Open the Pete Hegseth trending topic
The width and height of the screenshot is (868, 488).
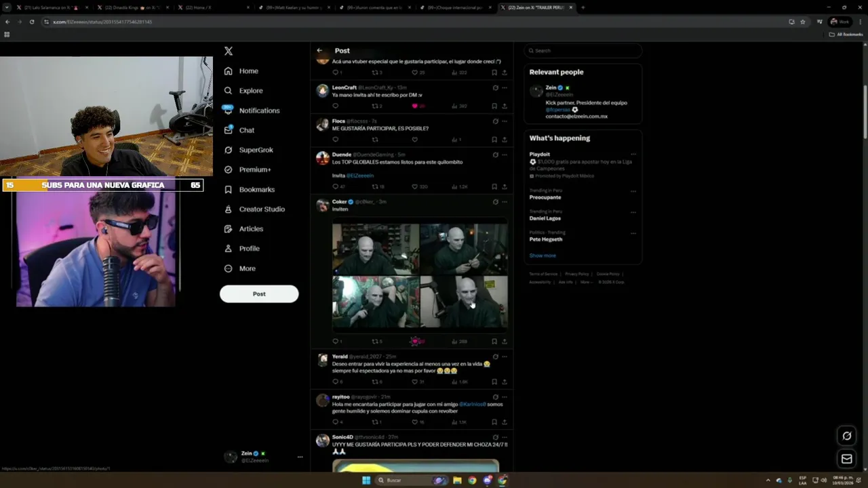(x=546, y=239)
